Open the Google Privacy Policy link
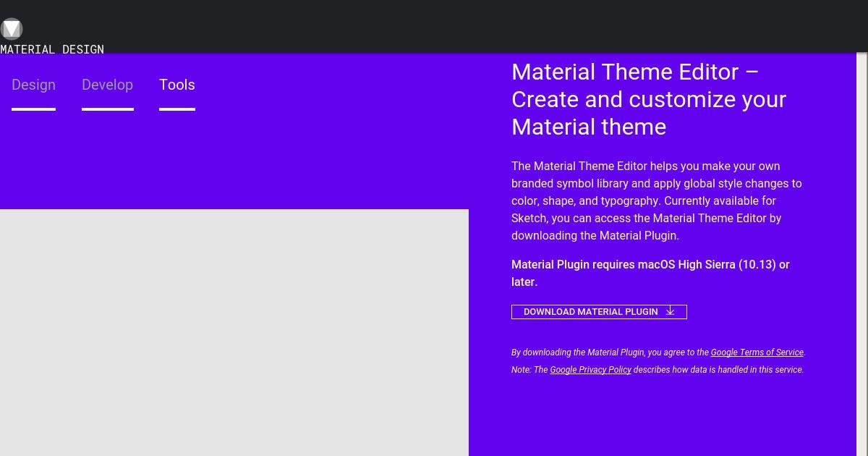 590,370
